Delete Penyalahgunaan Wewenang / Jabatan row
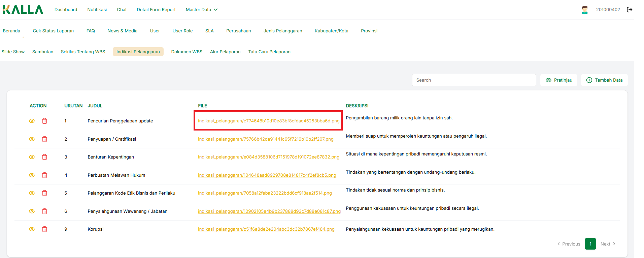Viewport: 644px width, 258px height. [x=44, y=211]
